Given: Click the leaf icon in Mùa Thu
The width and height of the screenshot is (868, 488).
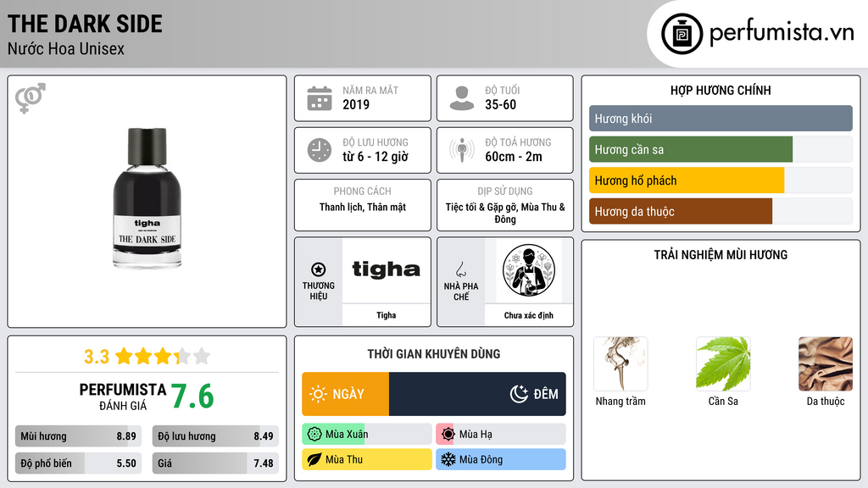Looking at the screenshot, I should (x=314, y=459).
